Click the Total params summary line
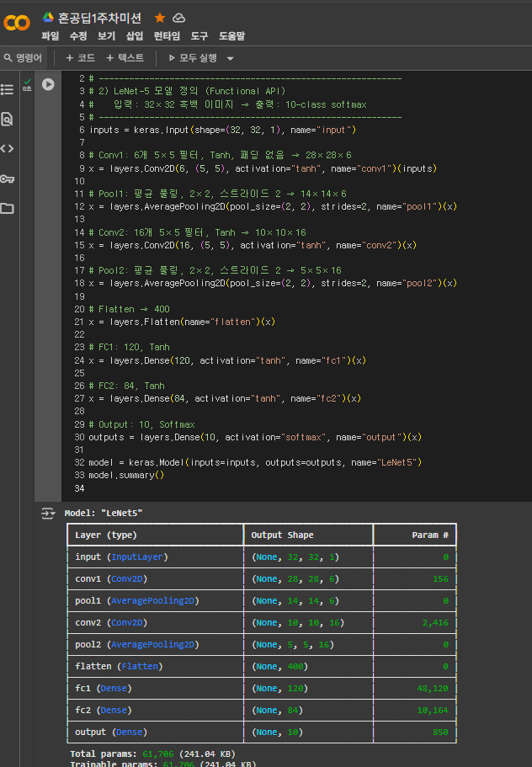 (152, 754)
